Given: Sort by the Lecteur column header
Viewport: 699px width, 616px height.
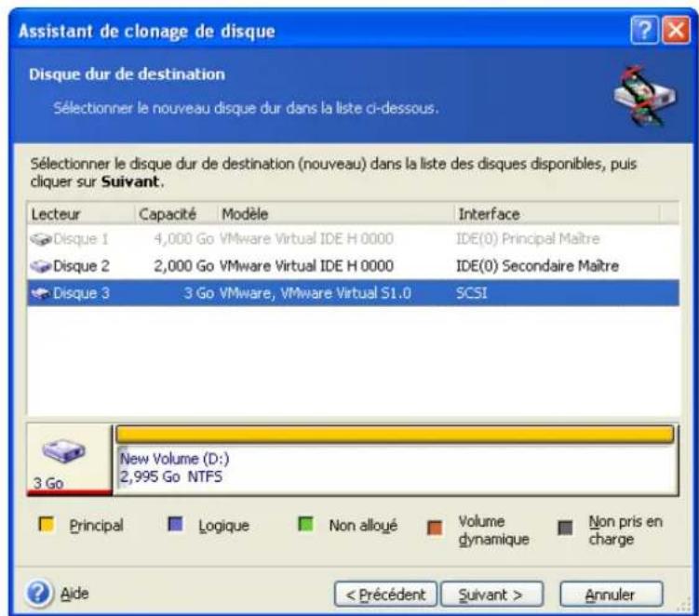Looking at the screenshot, I should [81, 214].
